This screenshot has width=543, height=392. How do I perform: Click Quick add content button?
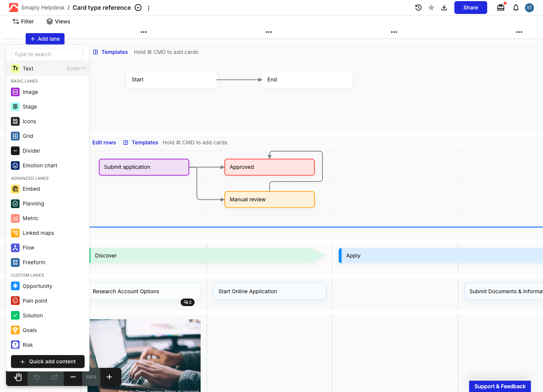pyautogui.click(x=48, y=361)
